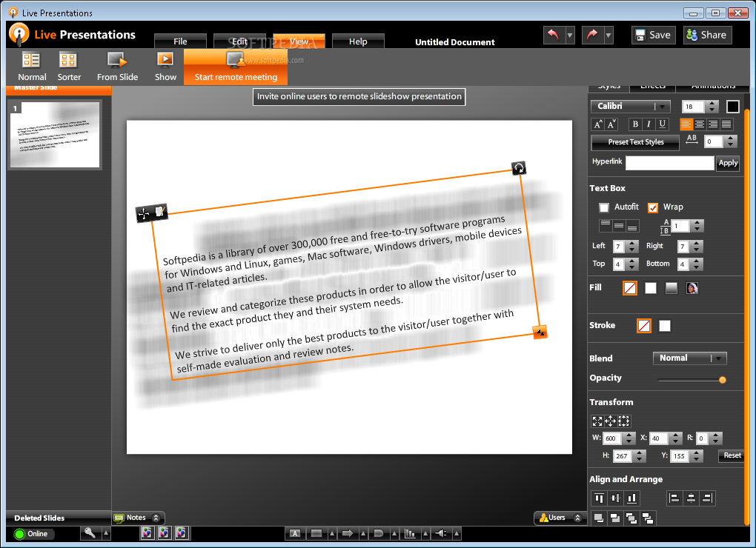Click the move transform icon
The image size is (756, 548).
tap(611, 421)
